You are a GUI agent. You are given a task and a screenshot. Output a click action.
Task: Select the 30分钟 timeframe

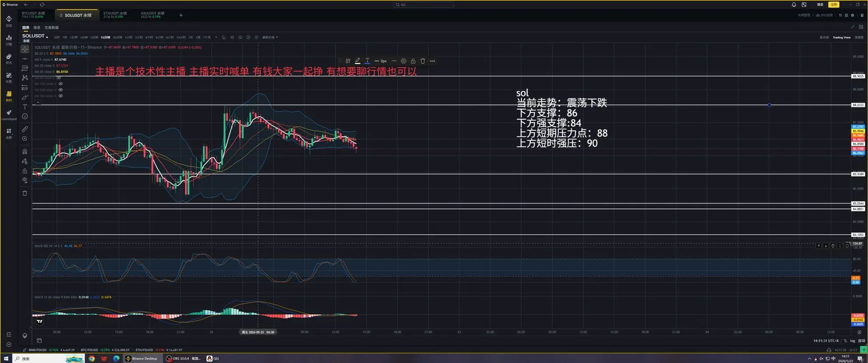(x=117, y=37)
